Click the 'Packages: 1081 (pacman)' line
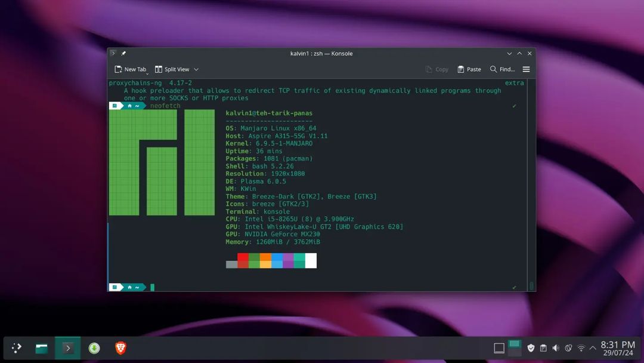 [x=269, y=158]
